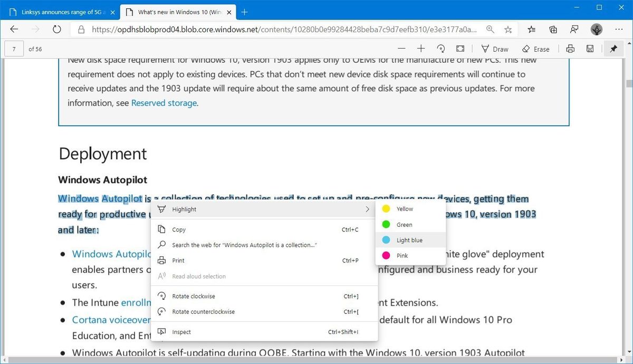Select the Pink highlight swatch
This screenshot has width=633, height=364.
(404, 255)
